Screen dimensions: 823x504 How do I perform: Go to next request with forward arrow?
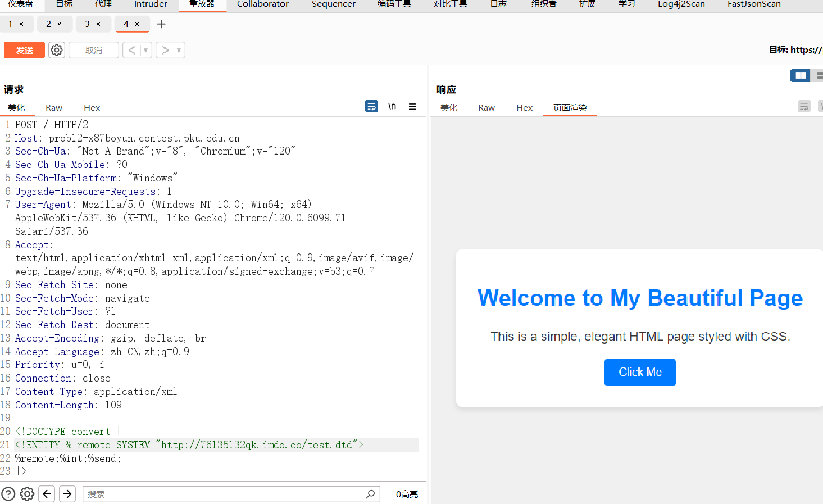(165, 50)
